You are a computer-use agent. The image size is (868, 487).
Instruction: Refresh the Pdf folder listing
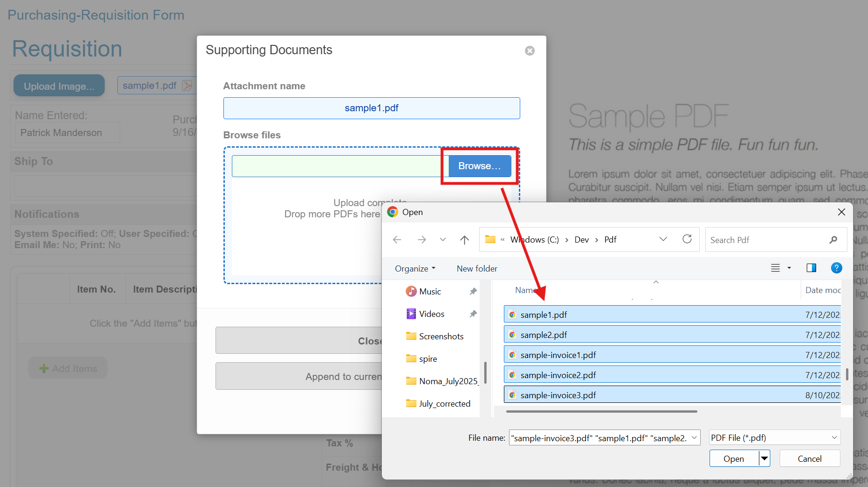click(687, 239)
